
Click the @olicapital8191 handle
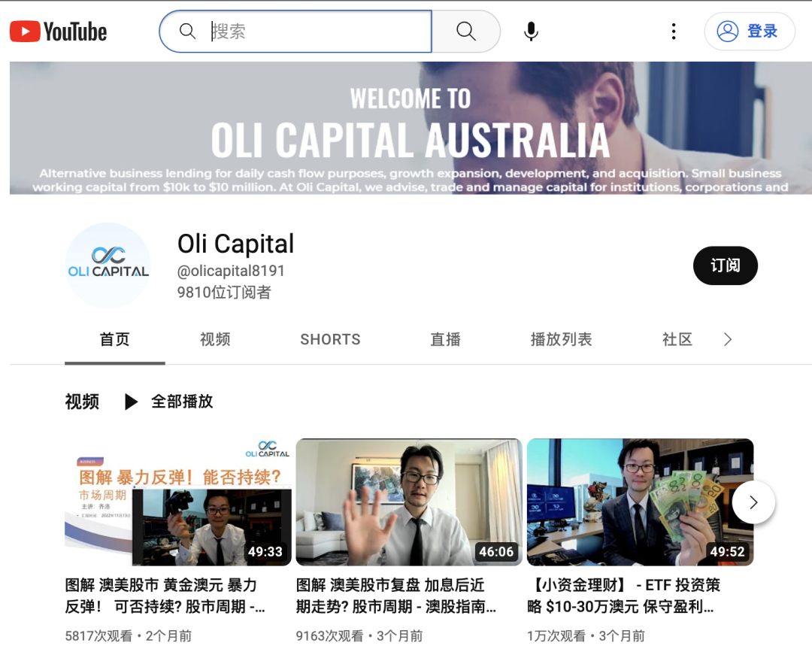pos(231,271)
